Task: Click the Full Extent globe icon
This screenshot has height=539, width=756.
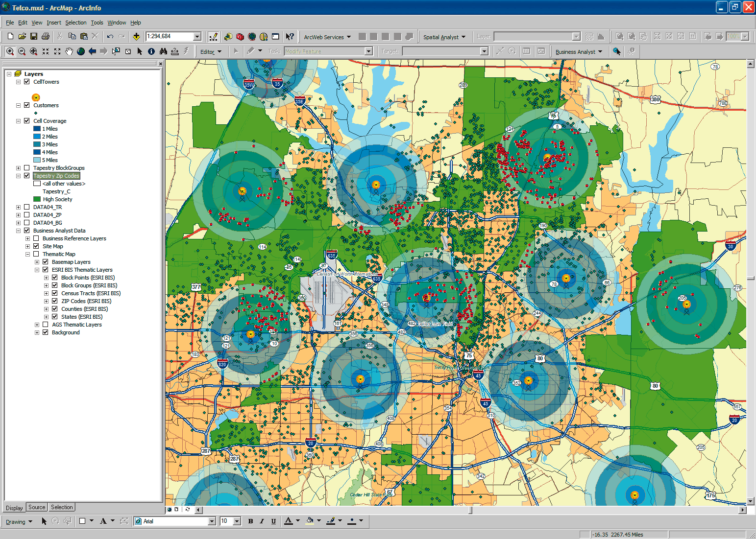Action: click(x=81, y=51)
